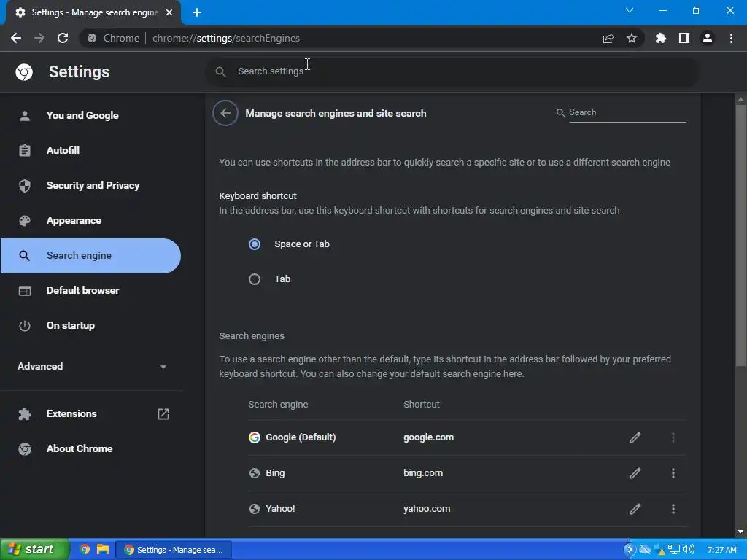747x560 pixels.
Task: Open Default browser settings
Action: [90, 290]
